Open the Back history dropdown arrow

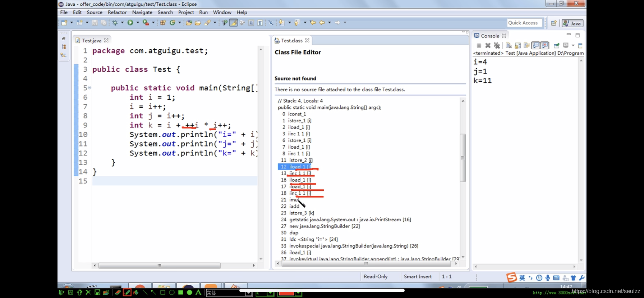tap(329, 23)
